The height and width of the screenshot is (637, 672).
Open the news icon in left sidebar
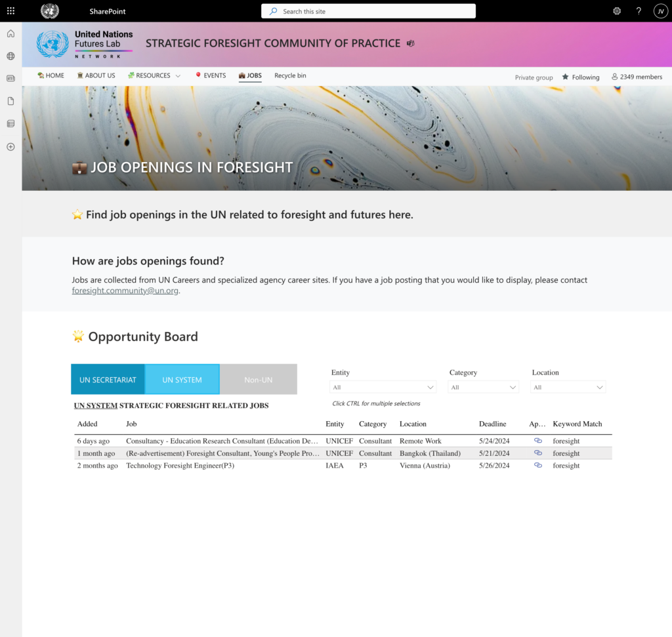coord(10,78)
